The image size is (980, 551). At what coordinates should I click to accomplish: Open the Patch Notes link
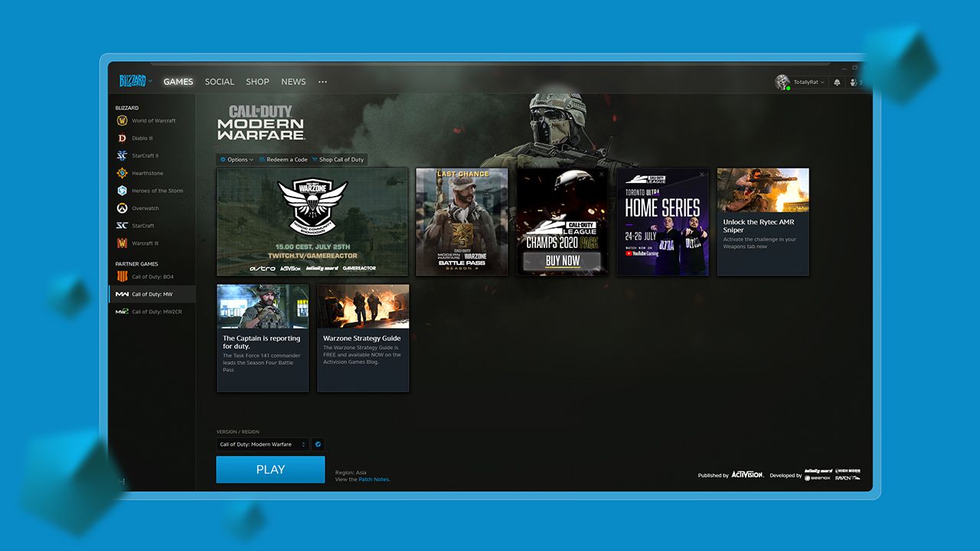374,480
